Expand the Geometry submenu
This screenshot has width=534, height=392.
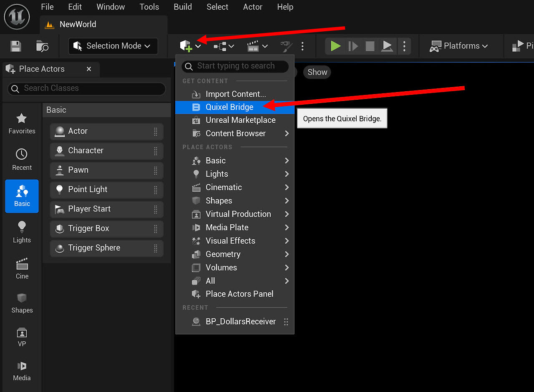[x=235, y=254]
